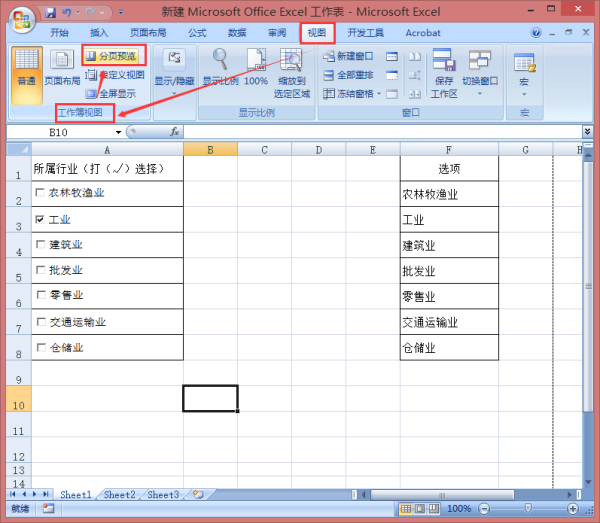
Task: Switch to Page Layout (页面布局) view
Action: click(62, 69)
